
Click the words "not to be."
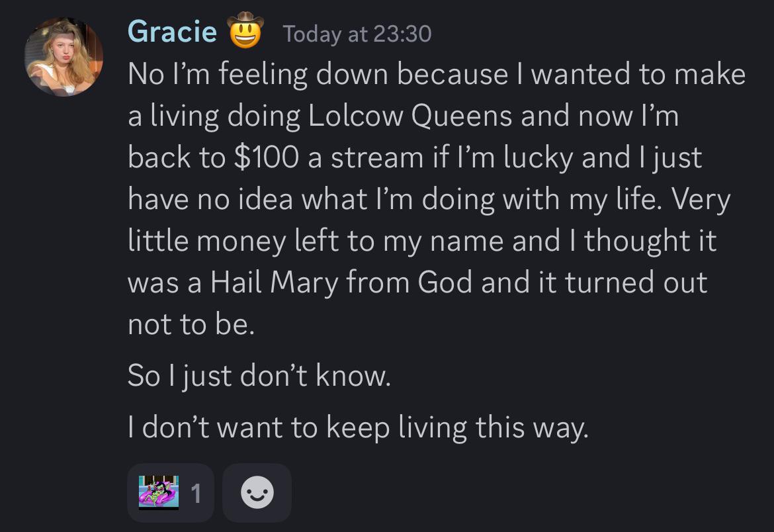pos(191,325)
